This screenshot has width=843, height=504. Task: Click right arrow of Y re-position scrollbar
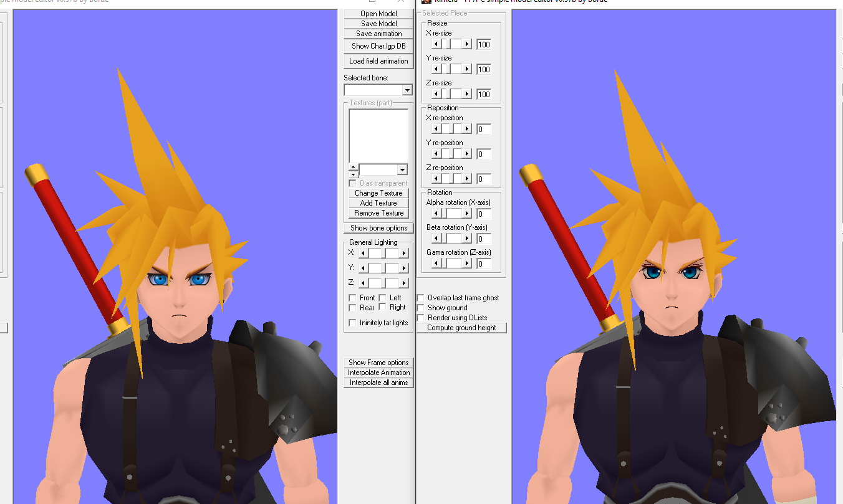pos(467,154)
